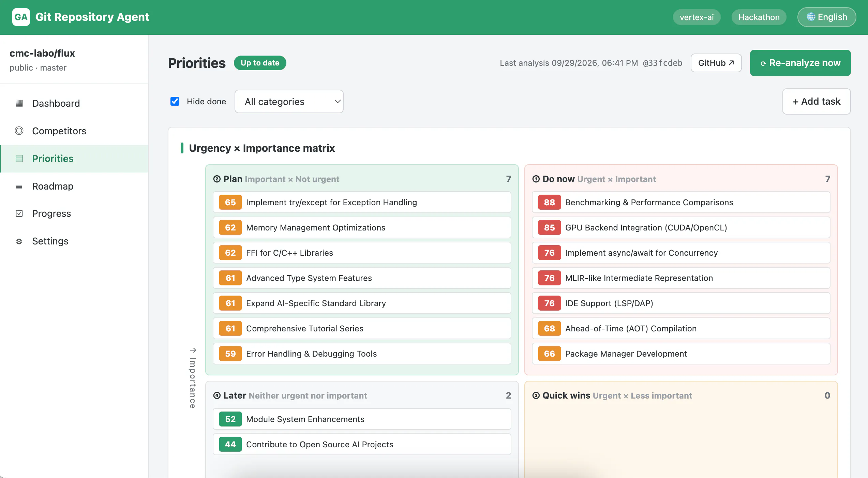The image size is (868, 478).
Task: Click the Dashboard grid icon in sidebar
Action: pyautogui.click(x=19, y=103)
